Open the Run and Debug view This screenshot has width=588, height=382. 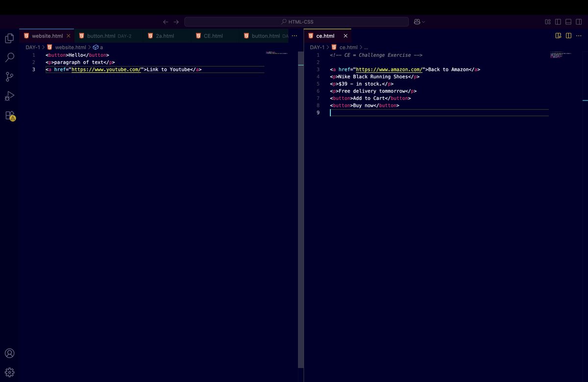click(x=9, y=96)
